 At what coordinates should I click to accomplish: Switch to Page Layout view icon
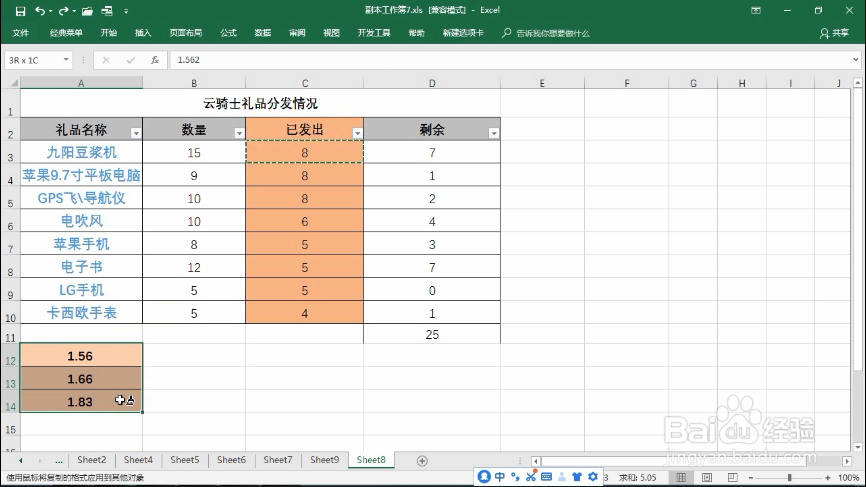click(x=706, y=477)
